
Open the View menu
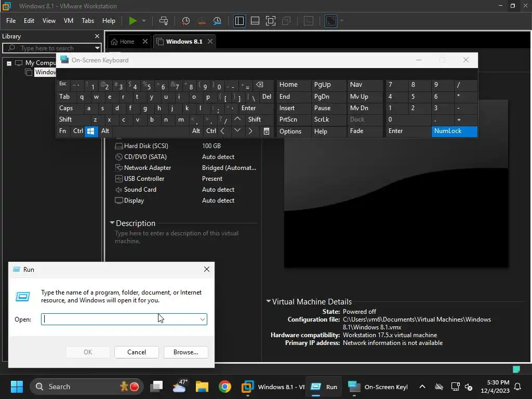coord(49,21)
